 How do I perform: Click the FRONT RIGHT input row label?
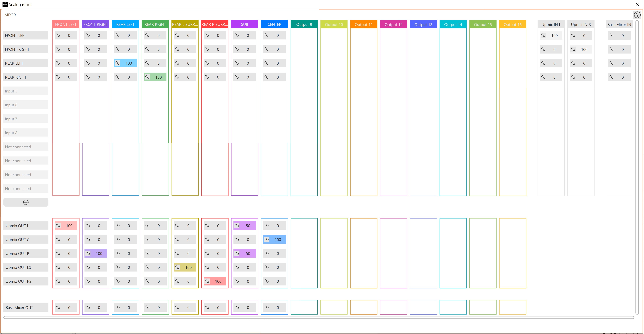pos(26,49)
